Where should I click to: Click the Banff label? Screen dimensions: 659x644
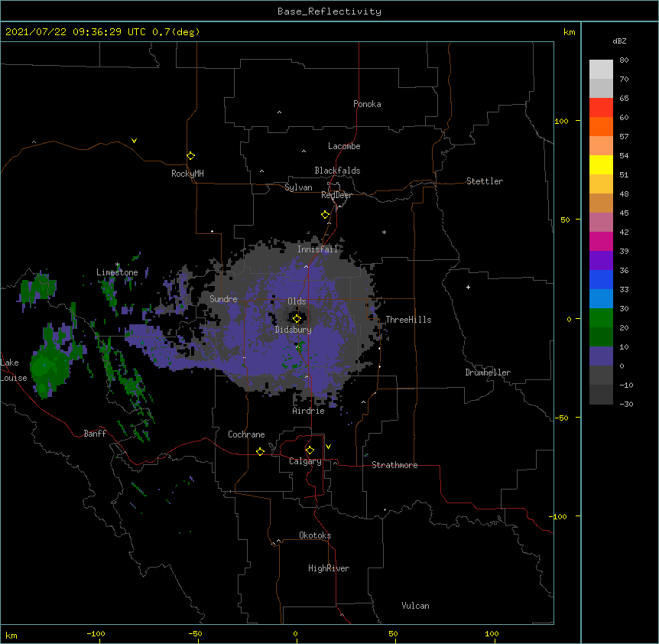tap(95, 434)
